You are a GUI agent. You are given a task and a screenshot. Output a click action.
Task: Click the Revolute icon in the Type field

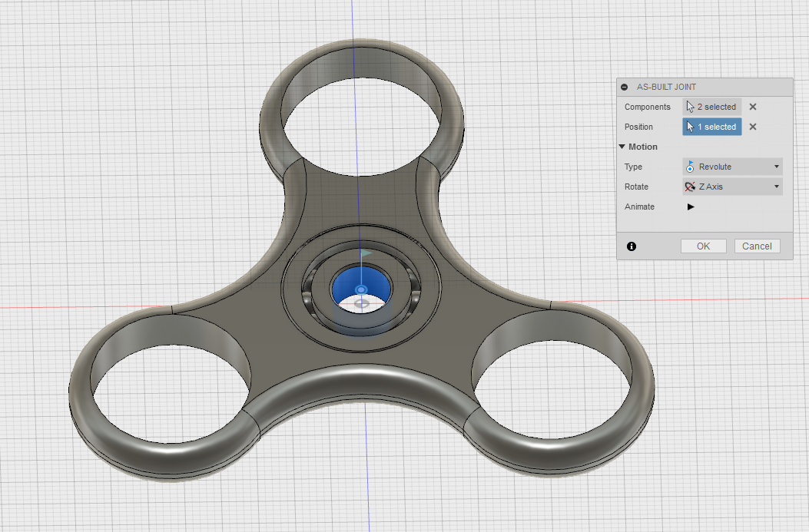pyautogui.click(x=690, y=167)
